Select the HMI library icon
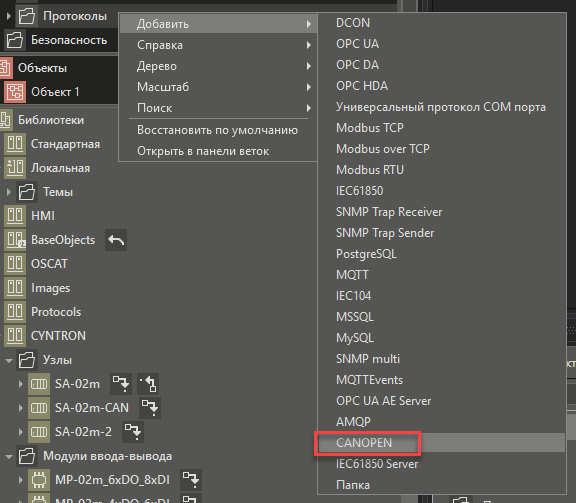576x503 pixels. 15,216
